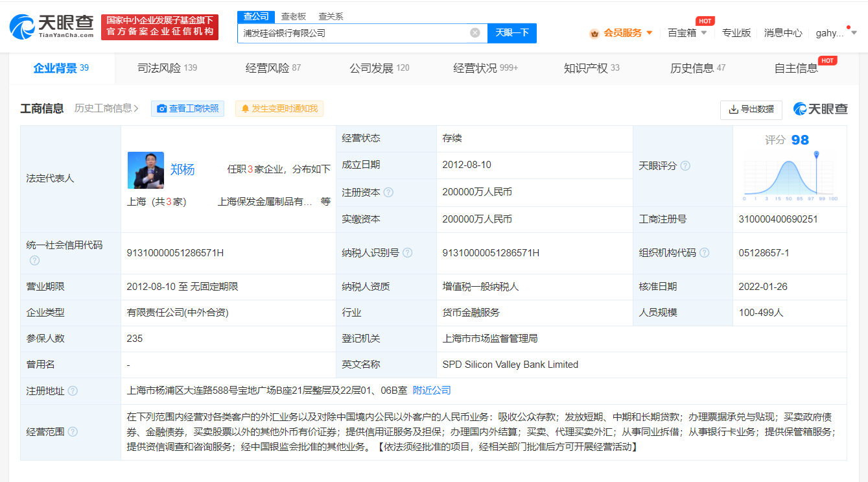Image resolution: width=868 pixels, height=482 pixels.
Task: Click the credit code 91310000051286571H under 统一社会信用代码
Action: pyautogui.click(x=175, y=253)
